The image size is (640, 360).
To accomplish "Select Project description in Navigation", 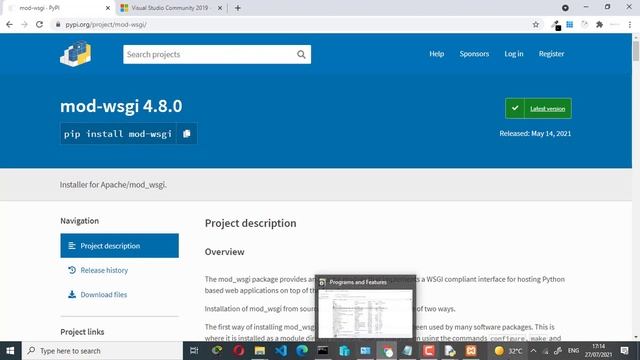I will click(120, 246).
